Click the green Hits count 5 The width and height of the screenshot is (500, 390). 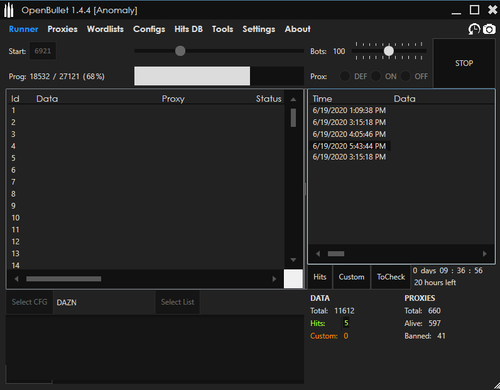coord(346,323)
